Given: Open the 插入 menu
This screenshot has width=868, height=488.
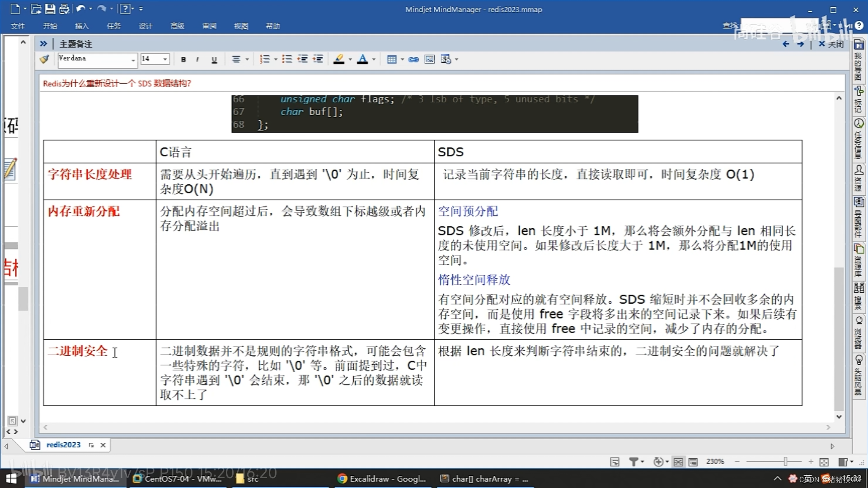Looking at the screenshot, I should click(81, 26).
